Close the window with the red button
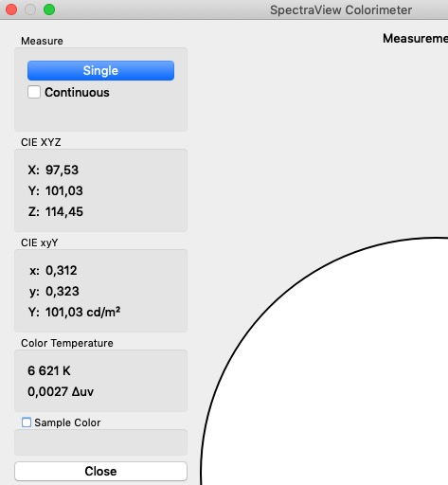Image resolution: width=448 pixels, height=485 pixels. [x=11, y=9]
